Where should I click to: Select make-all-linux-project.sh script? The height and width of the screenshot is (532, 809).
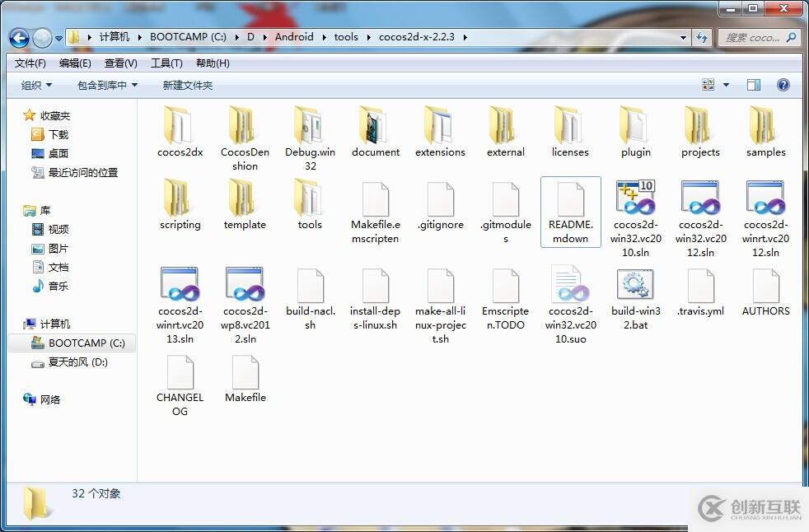tap(440, 306)
